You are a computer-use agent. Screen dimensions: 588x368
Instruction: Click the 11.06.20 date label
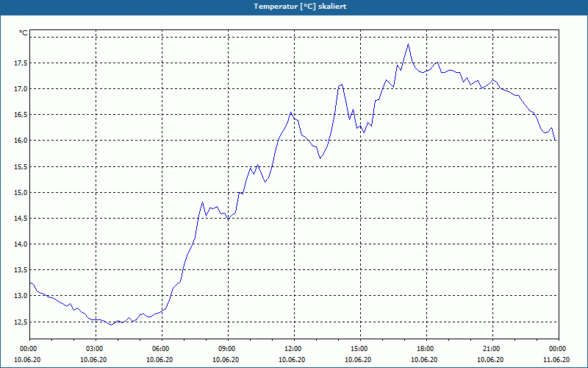556,360
